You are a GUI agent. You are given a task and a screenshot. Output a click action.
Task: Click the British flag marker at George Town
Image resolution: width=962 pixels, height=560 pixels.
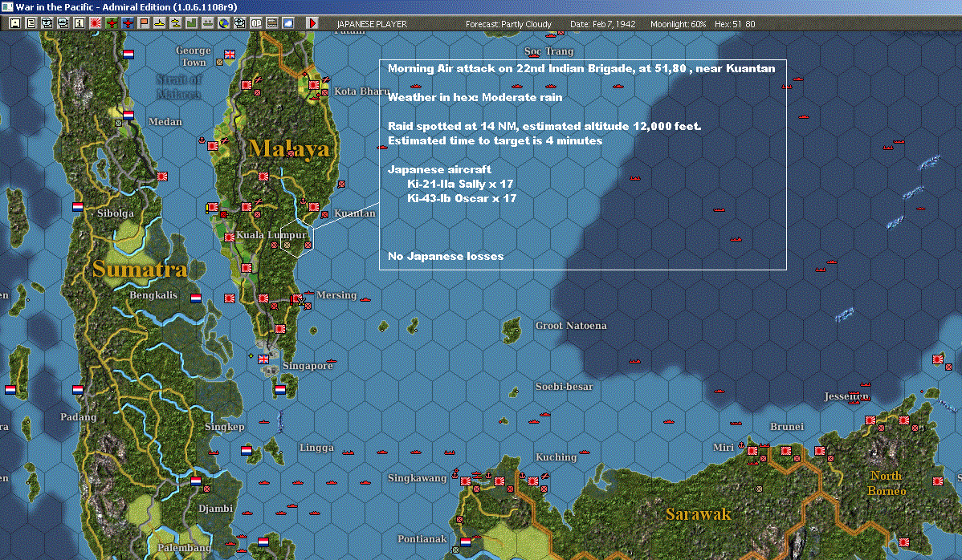click(230, 55)
